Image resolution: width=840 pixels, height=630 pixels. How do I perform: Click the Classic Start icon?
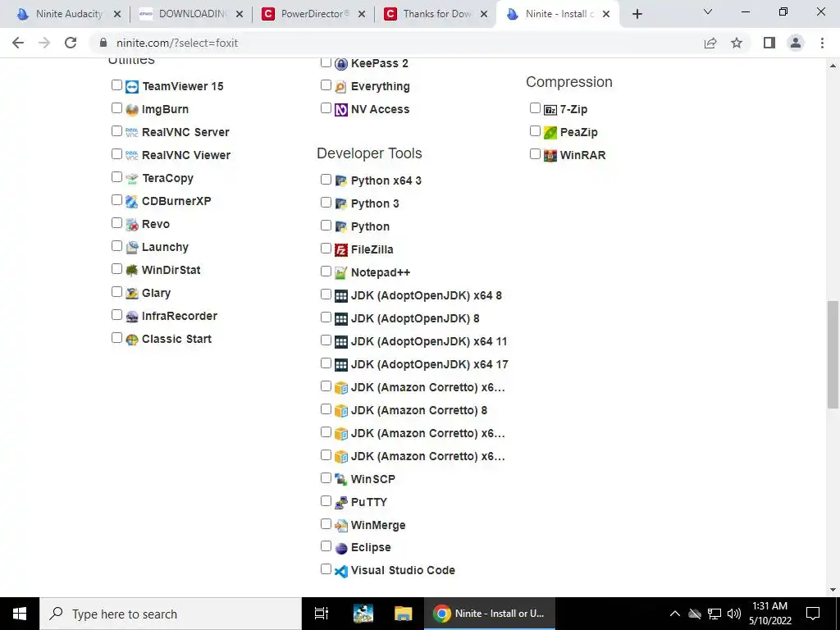click(132, 340)
